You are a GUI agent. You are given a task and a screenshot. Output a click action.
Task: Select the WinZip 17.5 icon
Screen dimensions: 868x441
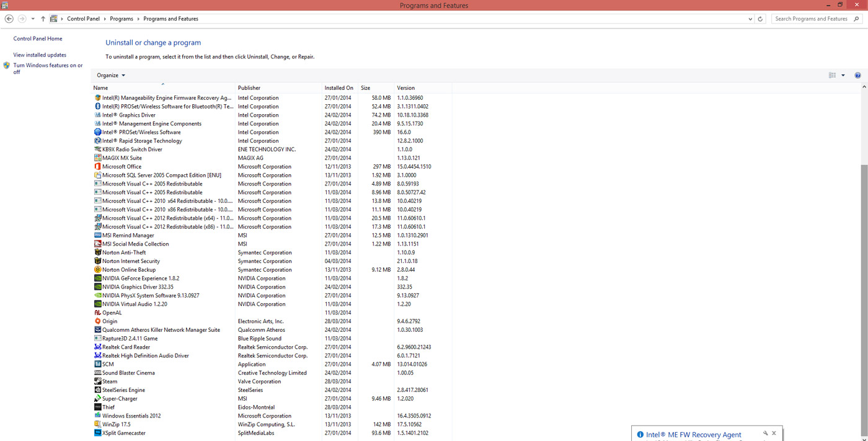tap(97, 424)
